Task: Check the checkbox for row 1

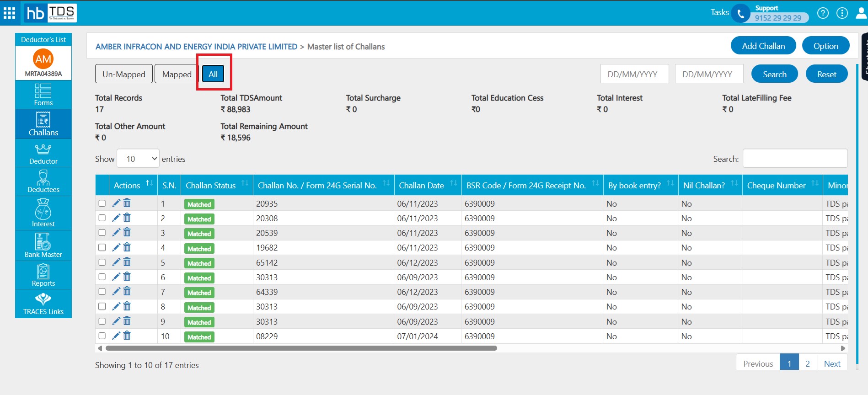Action: click(x=102, y=203)
